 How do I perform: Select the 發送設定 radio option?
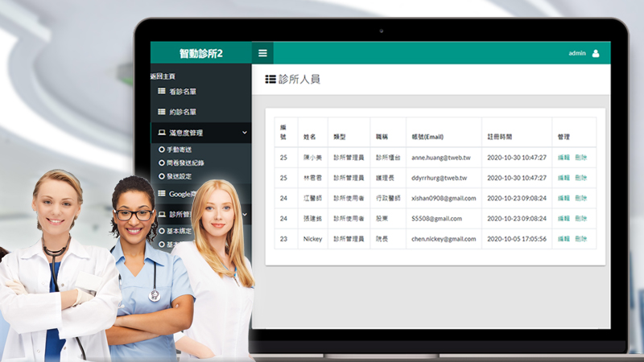162,175
